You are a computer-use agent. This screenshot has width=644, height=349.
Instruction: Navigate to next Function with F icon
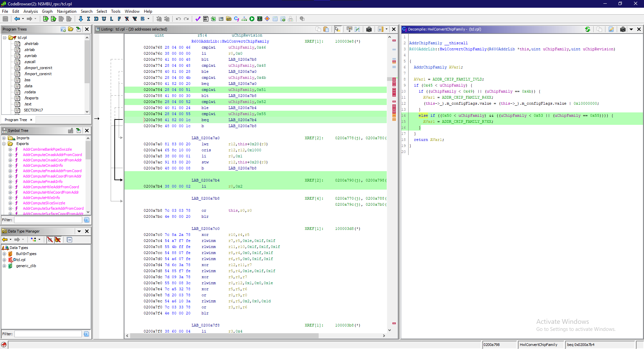(119, 19)
